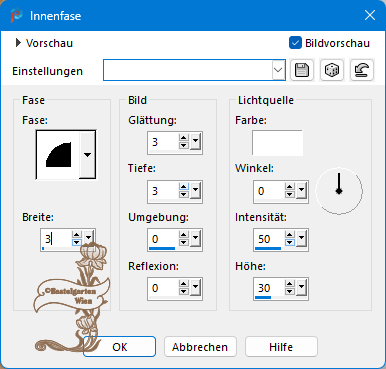This screenshot has width=386, height=369.
Task: Click the Umgebung value input field
Action: point(163,239)
